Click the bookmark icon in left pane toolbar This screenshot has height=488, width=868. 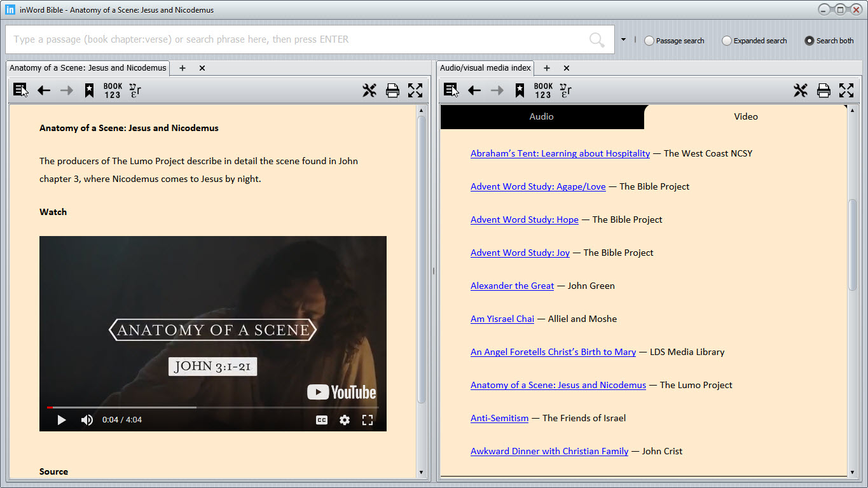89,90
